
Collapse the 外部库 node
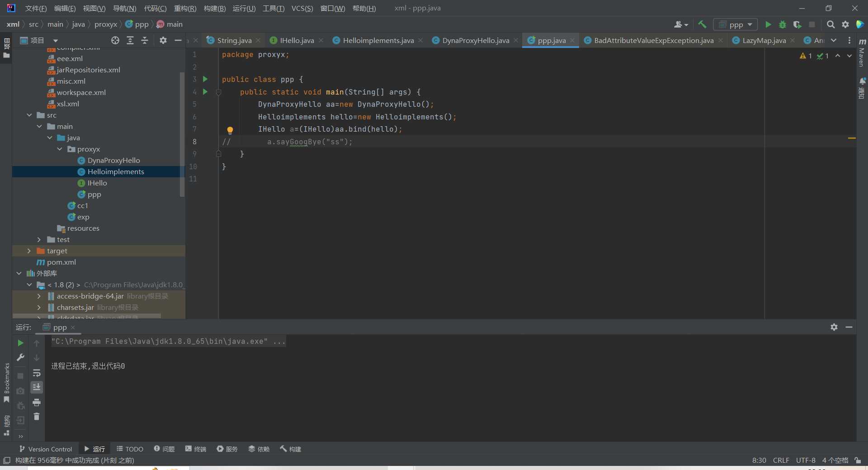[19, 273]
